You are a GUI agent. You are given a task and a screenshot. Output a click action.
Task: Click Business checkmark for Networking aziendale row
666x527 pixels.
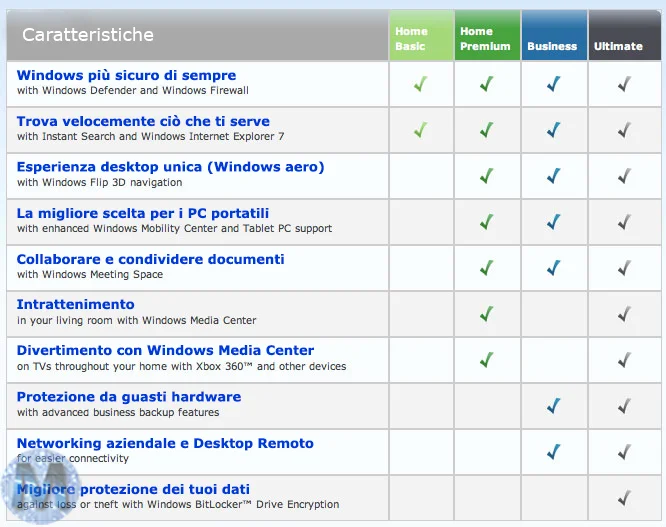click(554, 452)
